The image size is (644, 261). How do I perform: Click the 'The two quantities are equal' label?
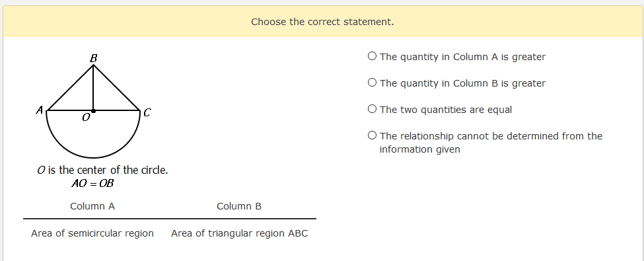pos(446,110)
